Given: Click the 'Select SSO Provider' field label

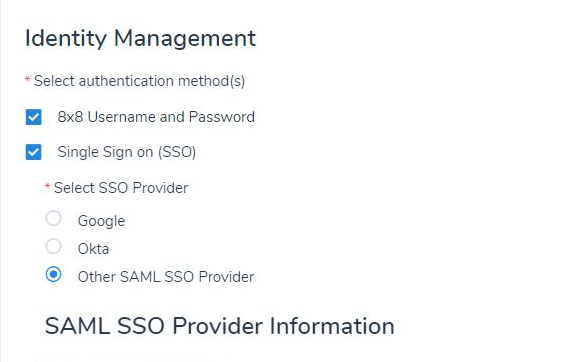Looking at the screenshot, I should click(x=121, y=188).
